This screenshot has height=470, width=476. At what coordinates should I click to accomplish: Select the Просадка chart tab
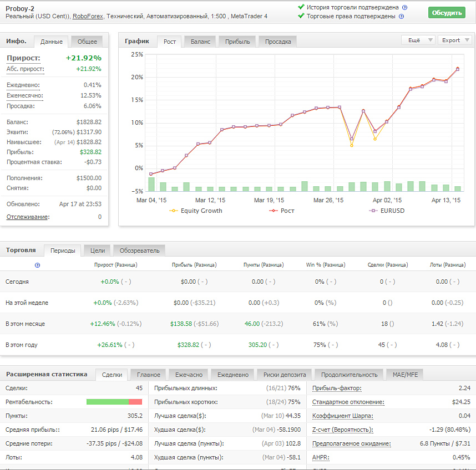pyautogui.click(x=278, y=42)
